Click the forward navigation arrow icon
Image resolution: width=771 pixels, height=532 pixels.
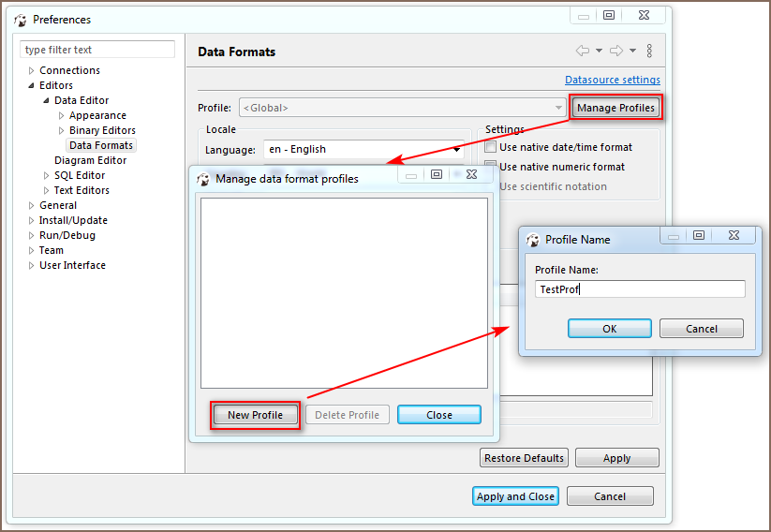616,51
